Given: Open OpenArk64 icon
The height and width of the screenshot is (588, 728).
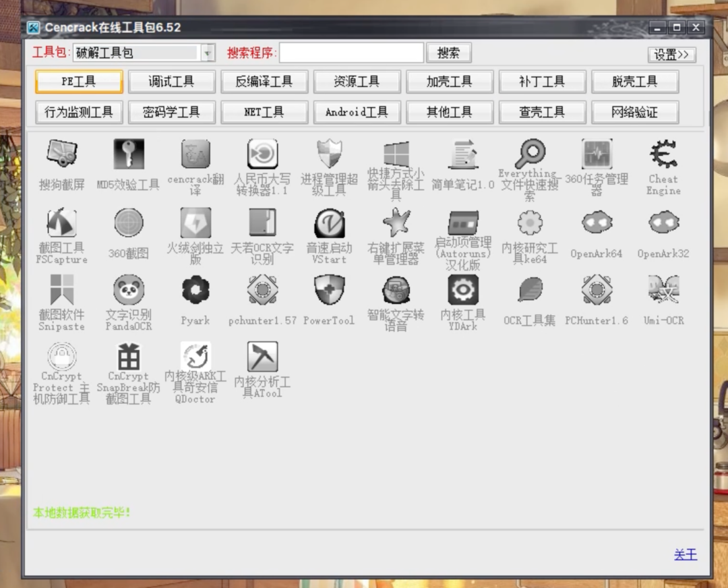Looking at the screenshot, I should tap(597, 223).
